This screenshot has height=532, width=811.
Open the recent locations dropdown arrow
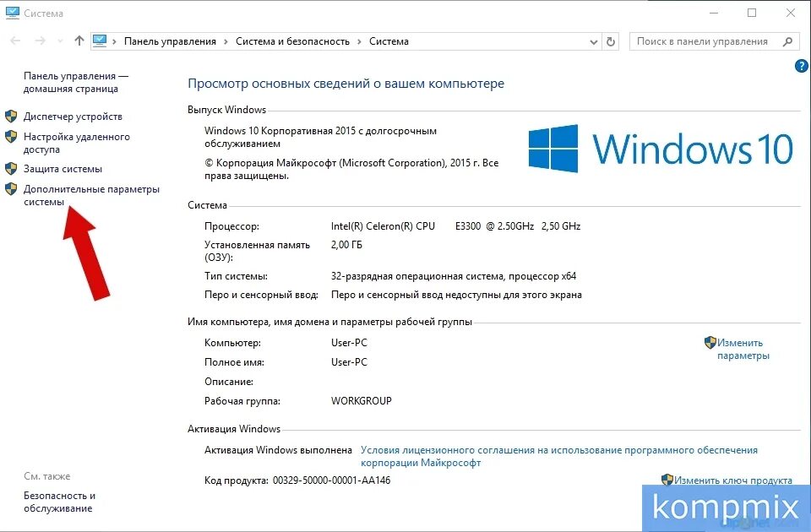[x=60, y=41]
